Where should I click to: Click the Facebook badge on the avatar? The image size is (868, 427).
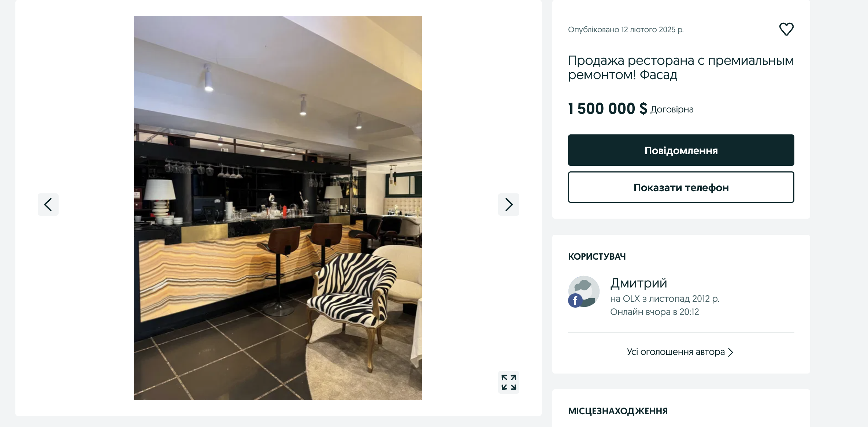[575, 301]
